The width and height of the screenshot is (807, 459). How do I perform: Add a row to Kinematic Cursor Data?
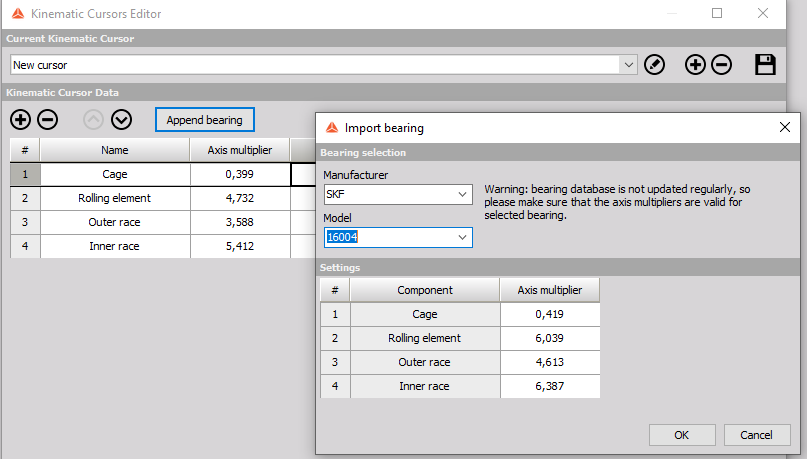21,120
